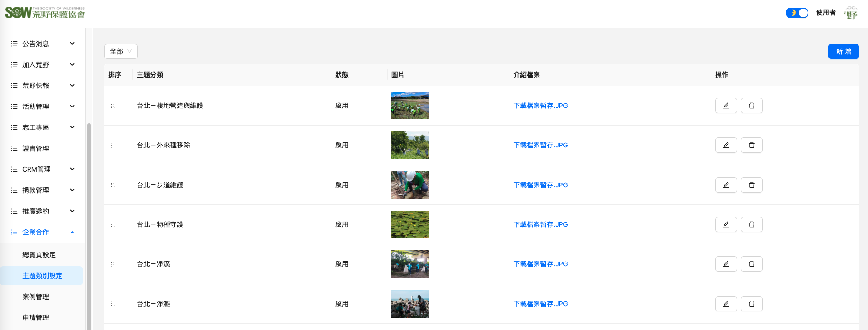The height and width of the screenshot is (330, 868).
Task: Click edit icon for 台北－步道維護 row
Action: click(726, 185)
